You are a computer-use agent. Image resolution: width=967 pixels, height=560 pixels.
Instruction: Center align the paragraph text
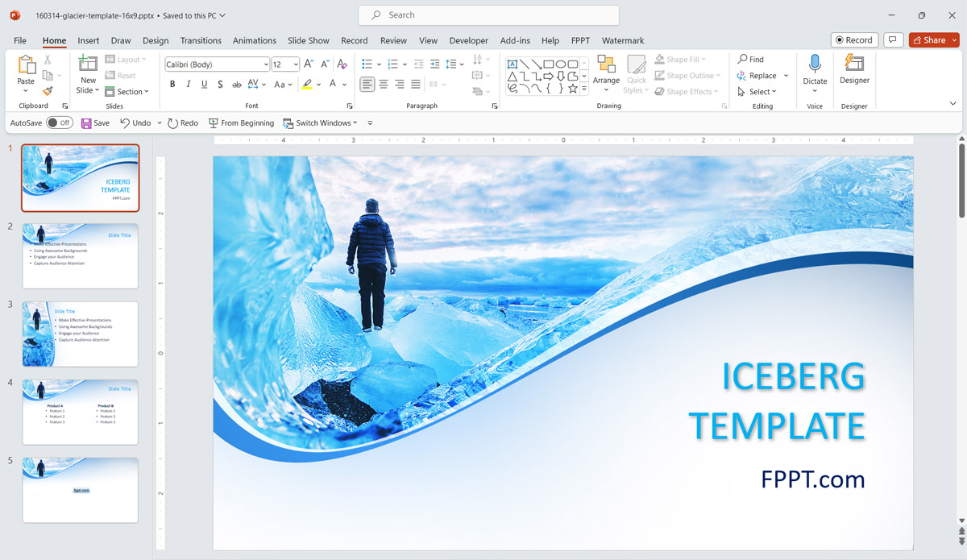[x=384, y=84]
